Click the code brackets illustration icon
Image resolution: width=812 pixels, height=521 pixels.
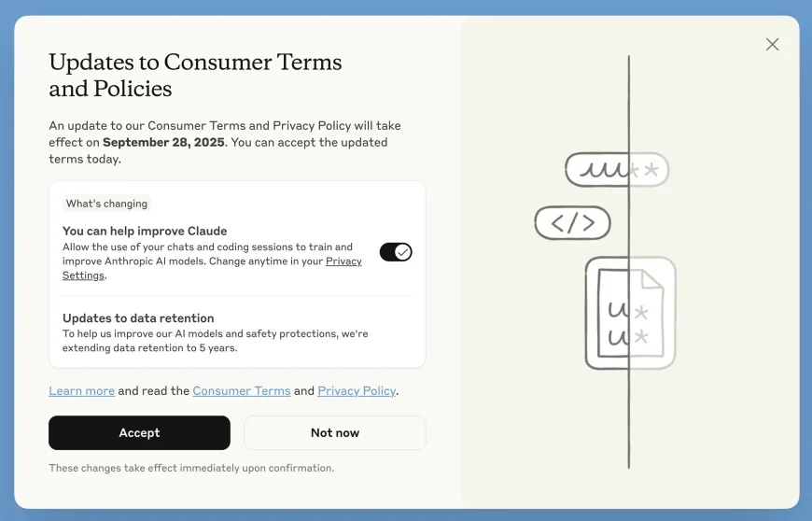coord(572,223)
